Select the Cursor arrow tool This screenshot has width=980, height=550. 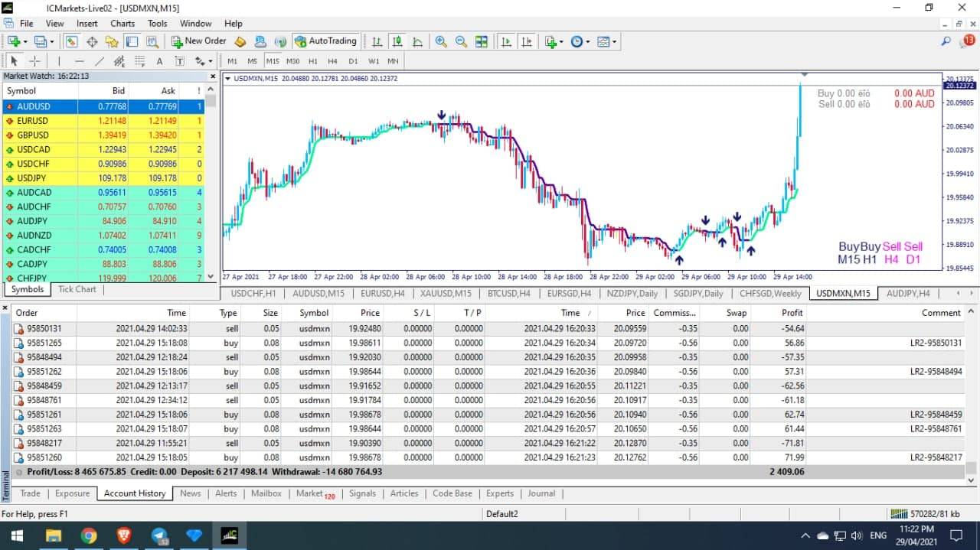14,61
